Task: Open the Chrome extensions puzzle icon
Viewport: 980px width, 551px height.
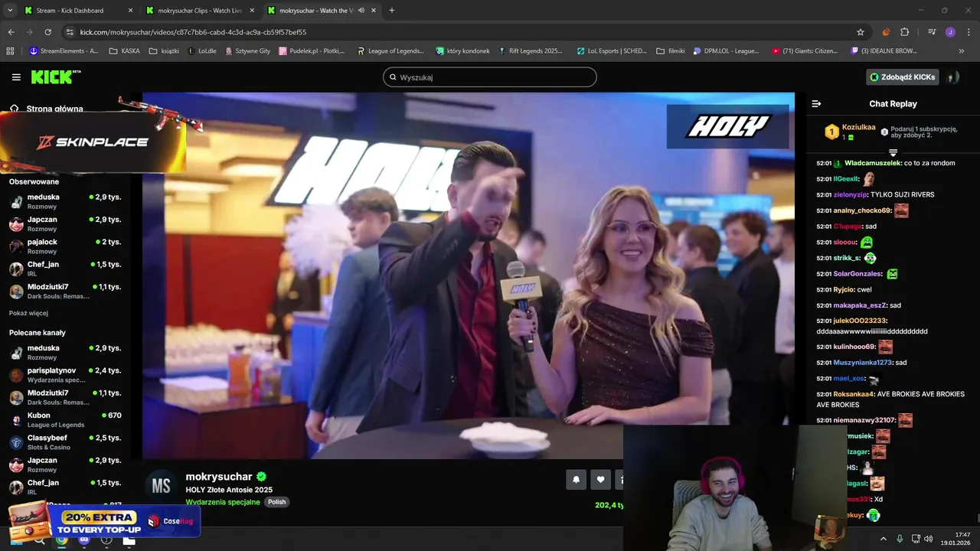Action: [x=904, y=32]
